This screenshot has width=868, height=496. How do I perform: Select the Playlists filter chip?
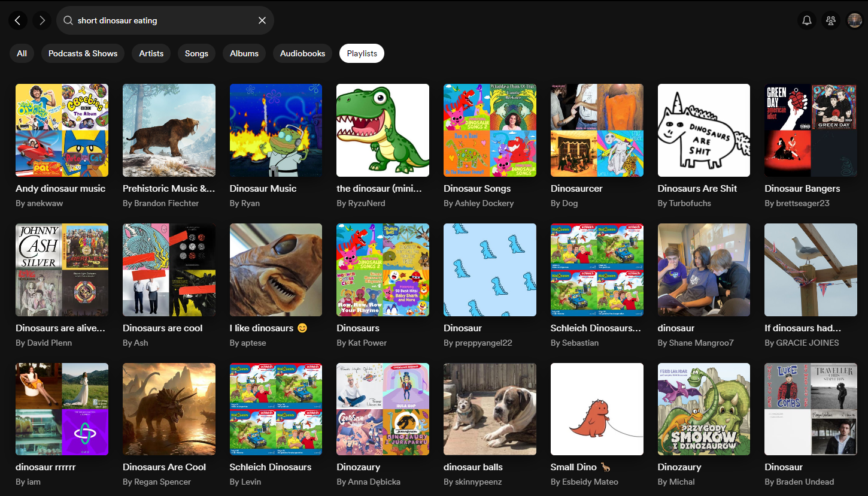(x=362, y=53)
